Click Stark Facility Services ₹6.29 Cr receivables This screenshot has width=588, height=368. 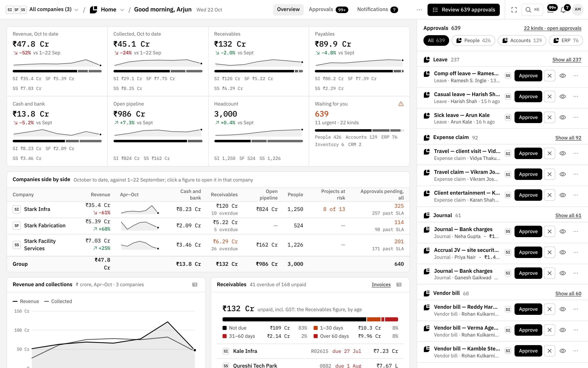click(225, 241)
